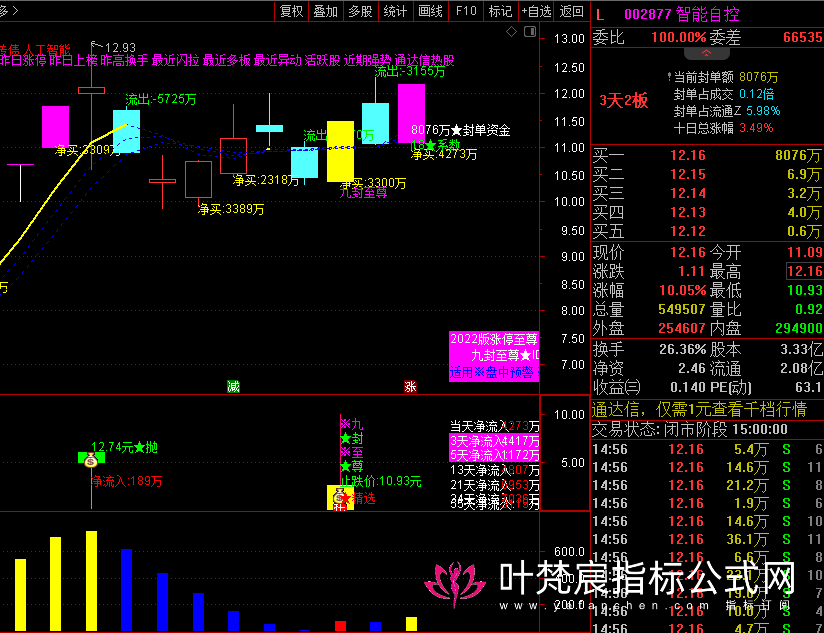This screenshot has width=824, height=633.
Task: Click the 通达信热股 tag
Action: pyautogui.click(x=424, y=60)
